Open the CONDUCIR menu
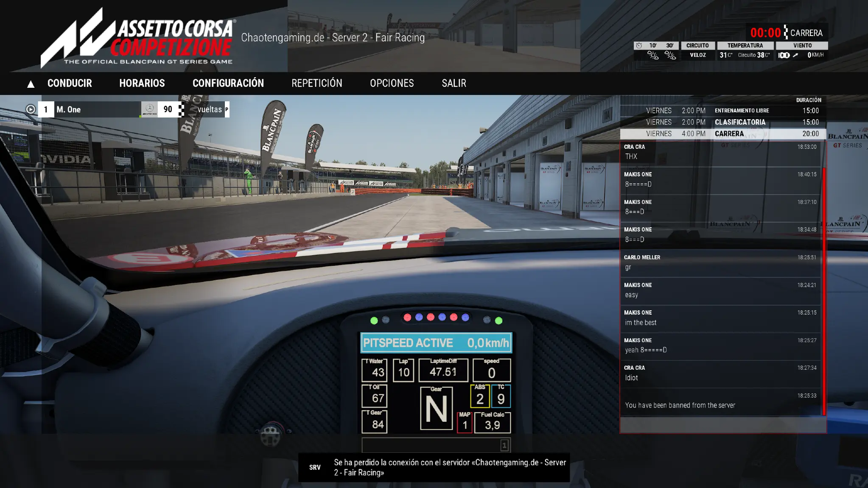Viewport: 868px width, 488px height. coord(70,83)
